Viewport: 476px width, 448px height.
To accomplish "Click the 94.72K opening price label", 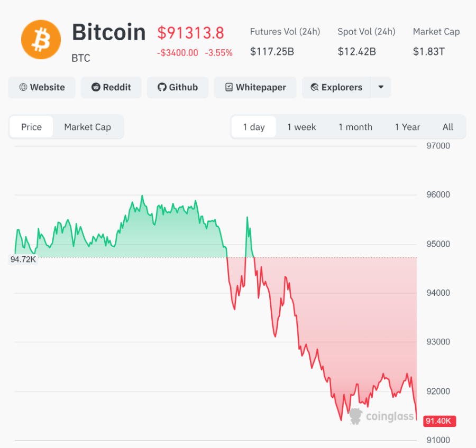I will 23,259.
